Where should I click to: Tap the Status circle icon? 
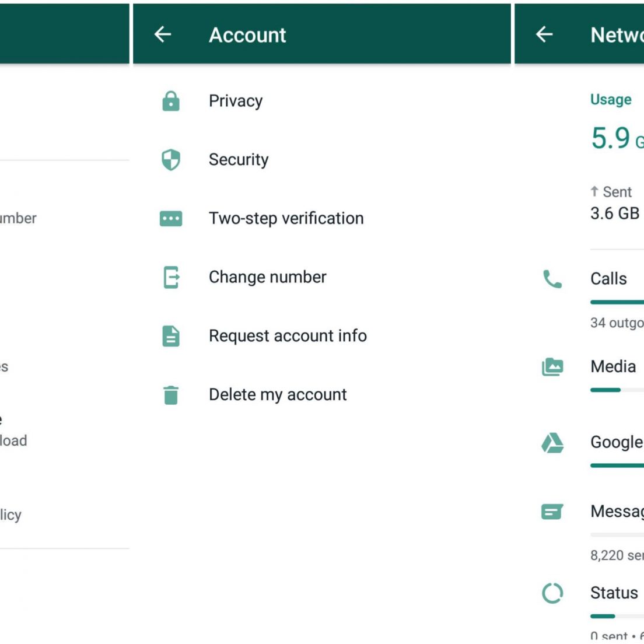tap(552, 593)
